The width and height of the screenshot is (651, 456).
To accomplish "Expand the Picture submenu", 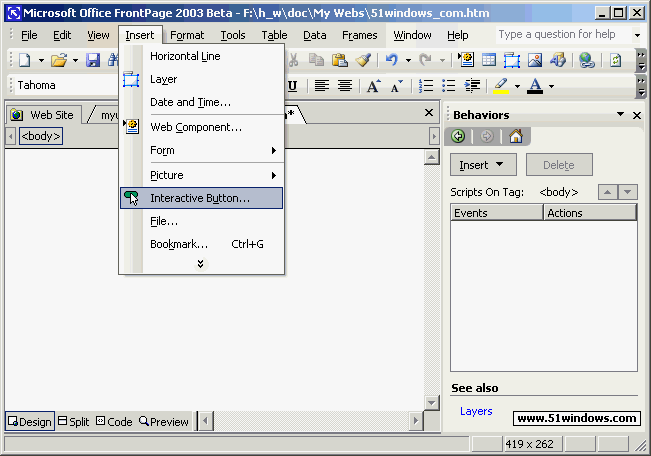I will (201, 175).
